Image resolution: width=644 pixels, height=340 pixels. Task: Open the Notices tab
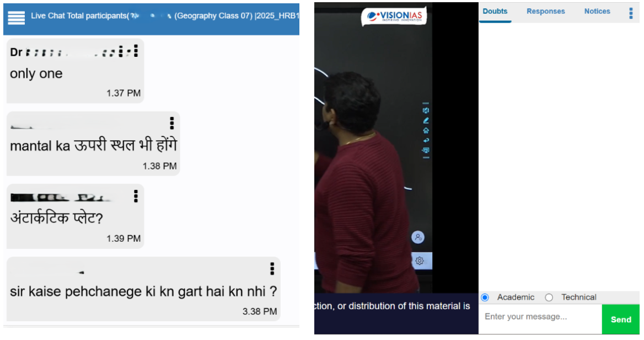[x=597, y=12]
